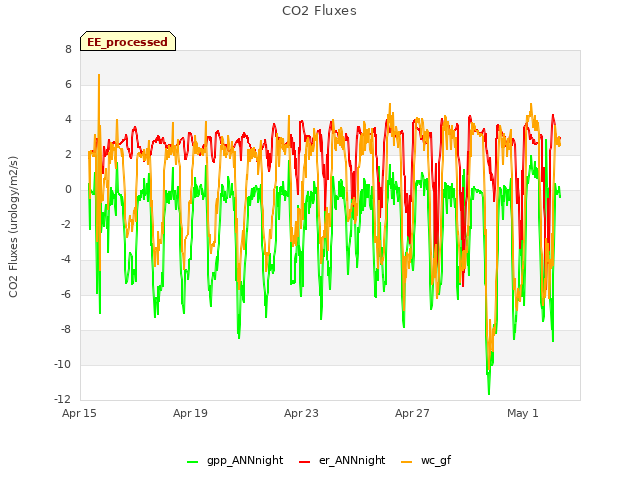The width and height of the screenshot is (640, 480).
Task: Click the EE_processed label badge
Action: (128, 41)
